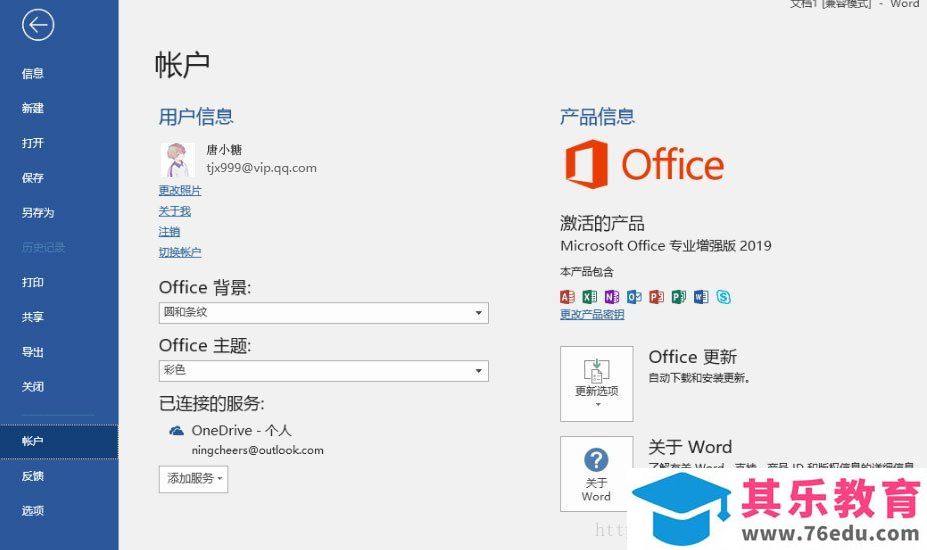Click the Publisher app icon

pyautogui.click(x=679, y=296)
